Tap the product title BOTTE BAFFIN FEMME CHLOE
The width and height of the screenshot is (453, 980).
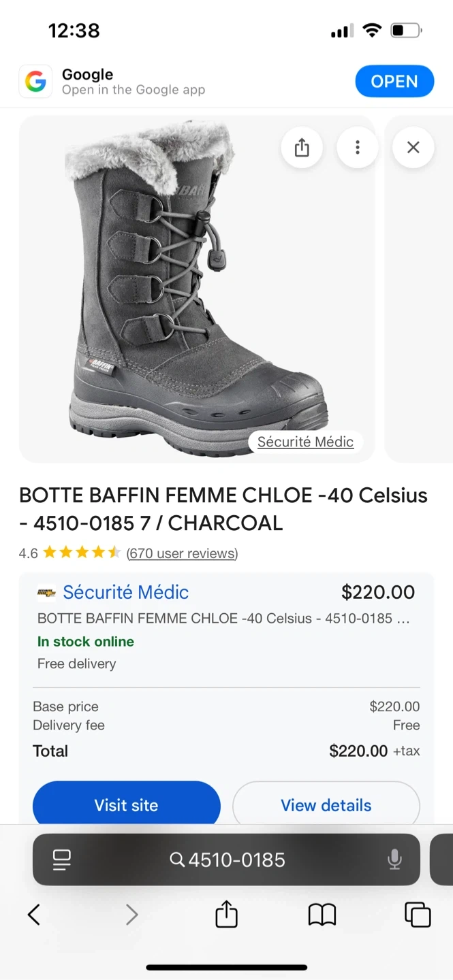[x=223, y=509]
